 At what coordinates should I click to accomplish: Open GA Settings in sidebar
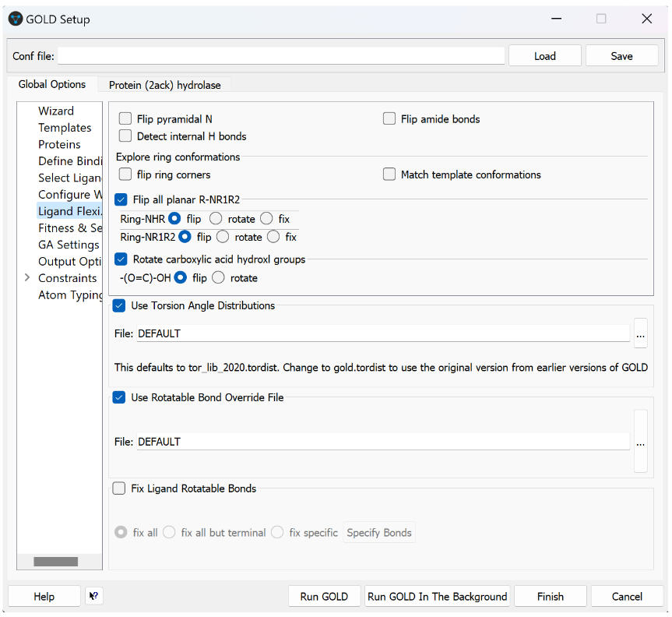click(x=69, y=245)
